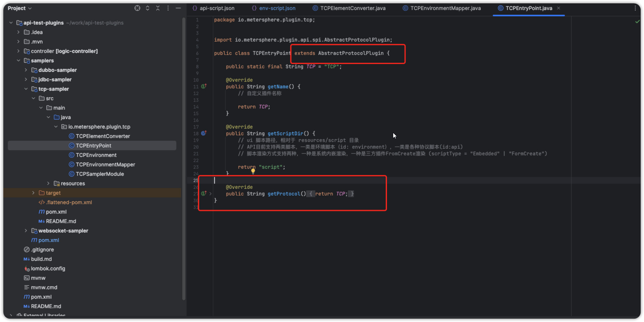Collapse the api-test-plugins root node
The image size is (644, 322).
point(11,23)
